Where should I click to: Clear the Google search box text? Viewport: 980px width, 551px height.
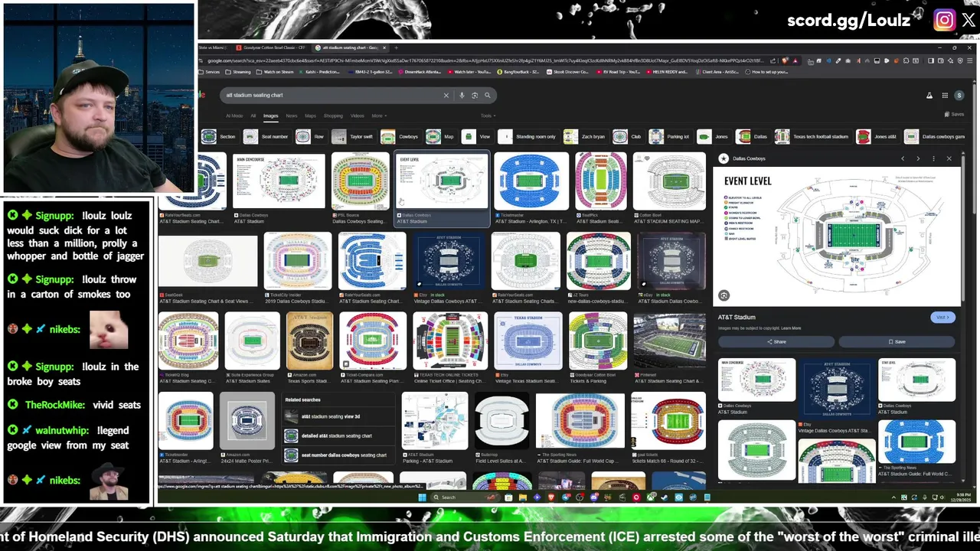pyautogui.click(x=446, y=96)
